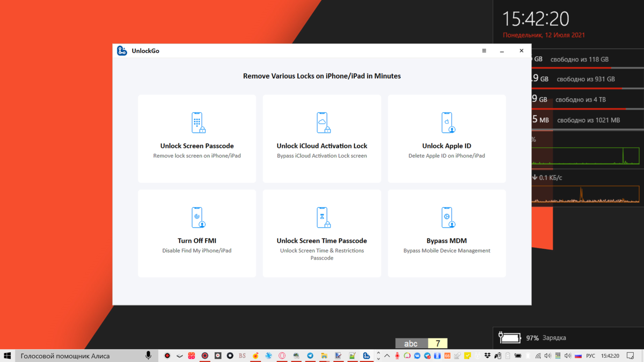This screenshot has height=362, width=644.
Task: Open the Opera browser taskbar icon
Action: [x=282, y=356]
